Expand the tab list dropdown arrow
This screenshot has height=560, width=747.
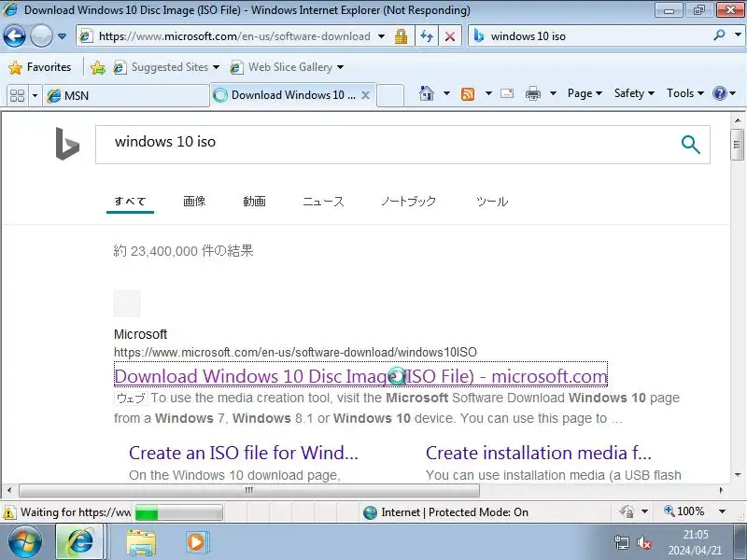[x=35, y=96]
